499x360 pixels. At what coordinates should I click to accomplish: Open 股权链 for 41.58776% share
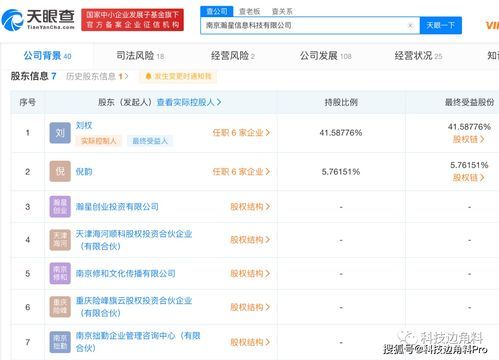pos(468,139)
